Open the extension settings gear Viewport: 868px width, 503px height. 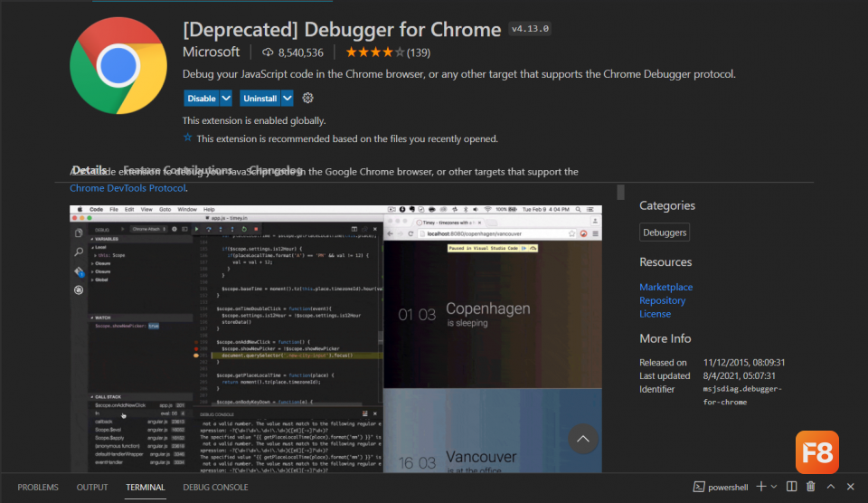(307, 98)
